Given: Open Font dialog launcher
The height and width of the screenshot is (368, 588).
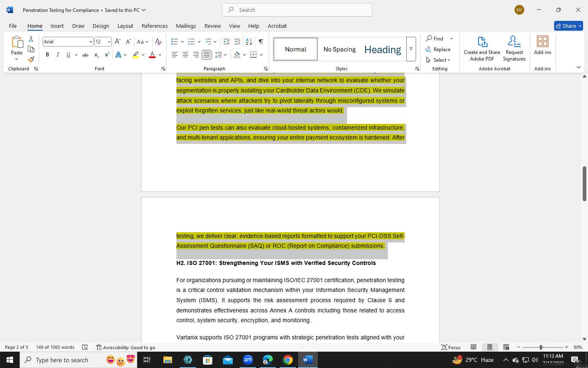Looking at the screenshot, I should click(x=163, y=69).
